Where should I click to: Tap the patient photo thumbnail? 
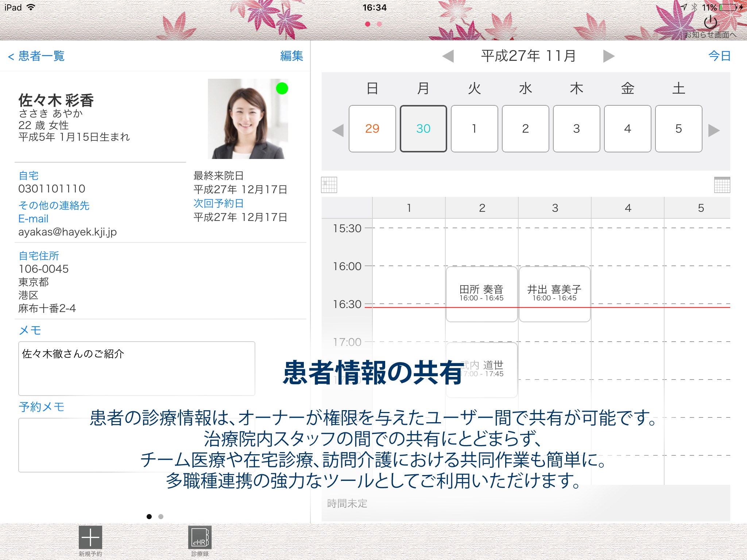click(248, 119)
